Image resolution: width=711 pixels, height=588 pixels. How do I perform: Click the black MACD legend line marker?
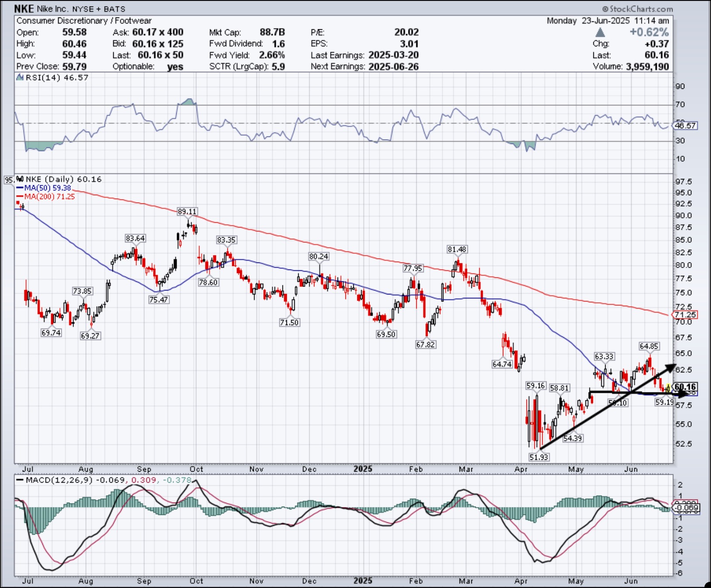click(20, 480)
